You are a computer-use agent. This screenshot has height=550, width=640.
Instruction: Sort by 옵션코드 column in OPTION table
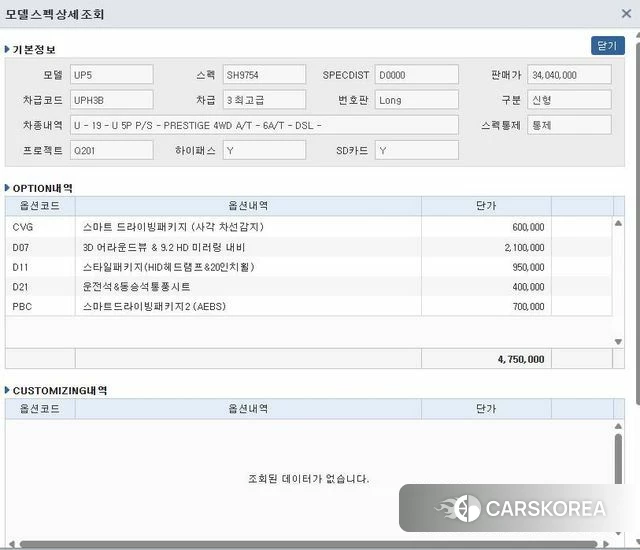40,206
